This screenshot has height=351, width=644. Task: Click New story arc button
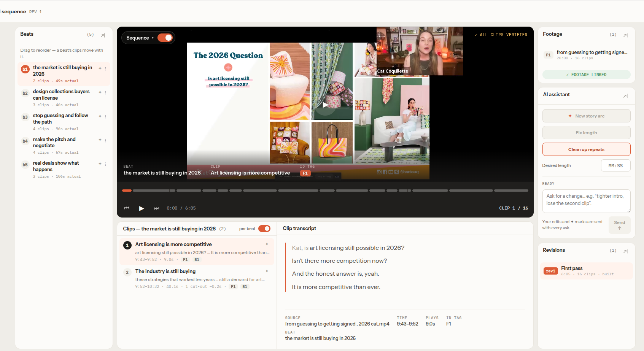coord(586,116)
